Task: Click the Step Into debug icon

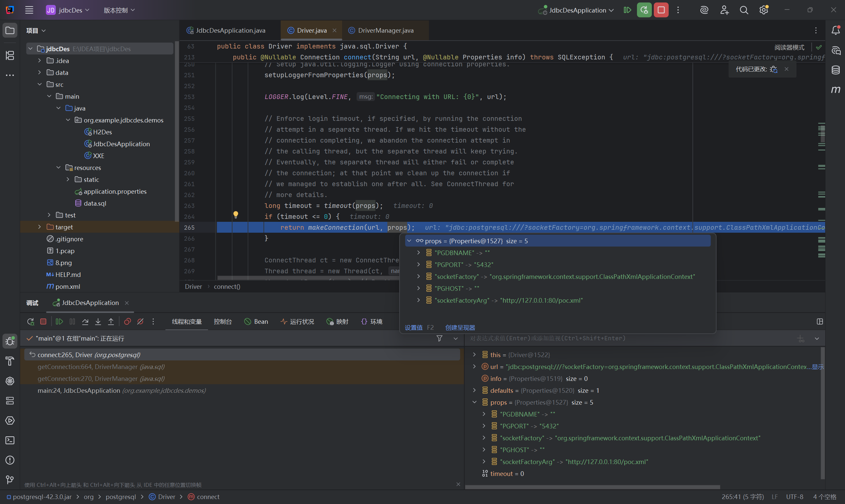Action: (x=98, y=321)
